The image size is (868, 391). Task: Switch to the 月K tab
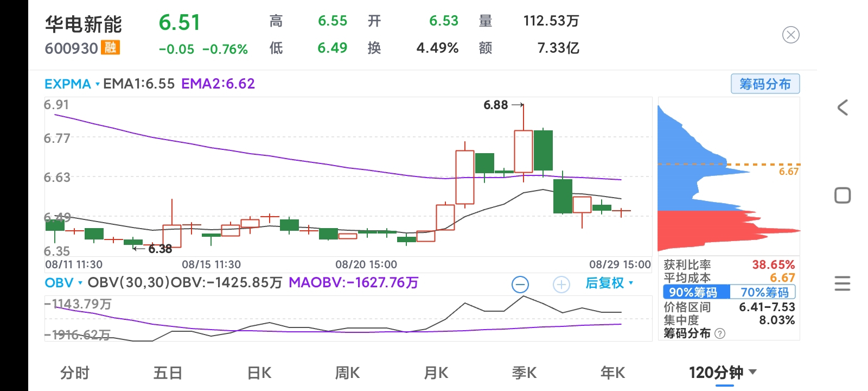(x=436, y=373)
